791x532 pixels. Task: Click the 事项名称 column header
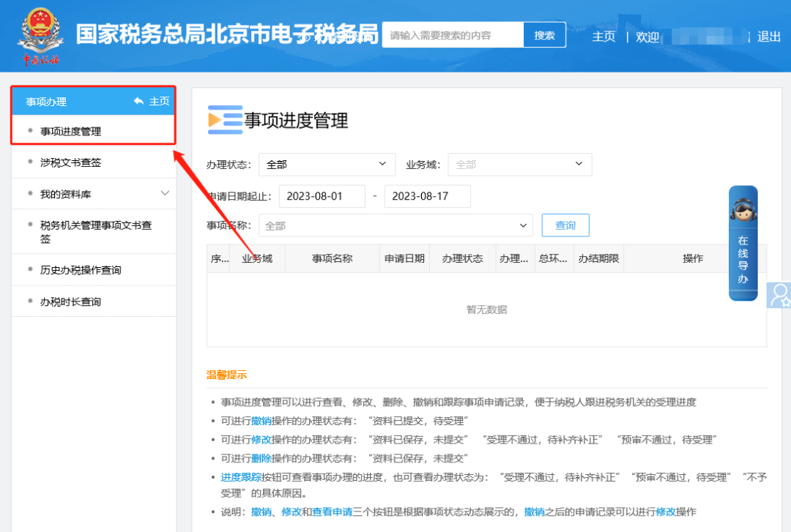332,259
